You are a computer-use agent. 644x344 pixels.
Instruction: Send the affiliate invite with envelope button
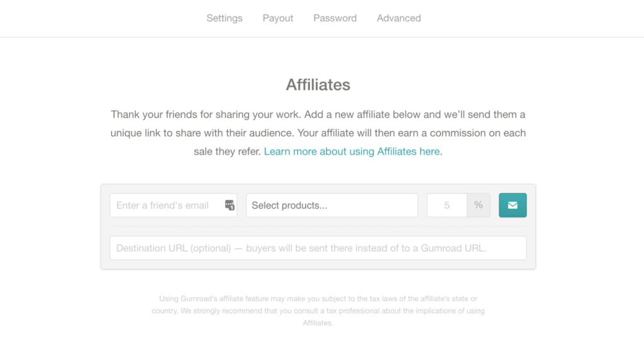pos(513,205)
